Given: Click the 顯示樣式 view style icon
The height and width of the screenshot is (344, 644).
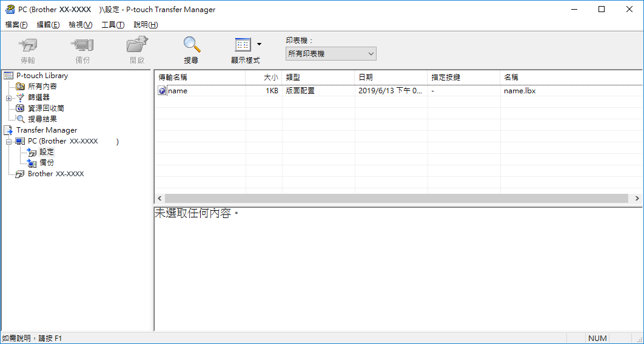Looking at the screenshot, I should tap(243, 45).
